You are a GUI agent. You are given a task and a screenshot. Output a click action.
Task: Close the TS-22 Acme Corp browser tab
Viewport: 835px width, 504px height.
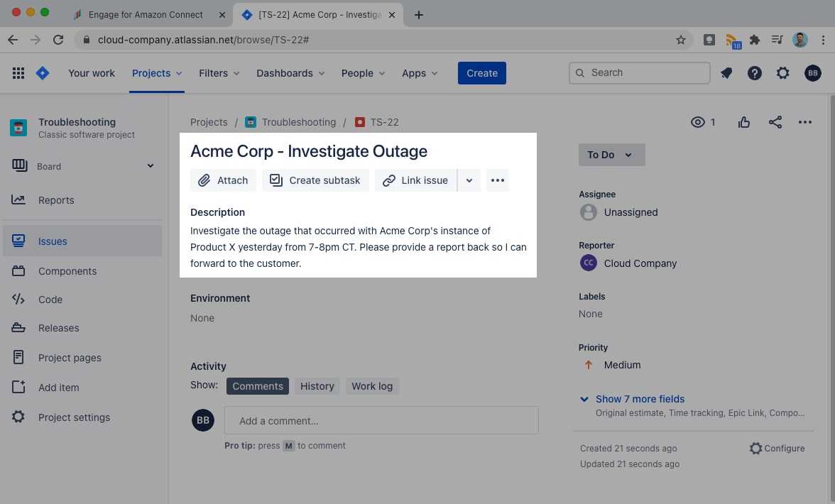click(x=392, y=15)
